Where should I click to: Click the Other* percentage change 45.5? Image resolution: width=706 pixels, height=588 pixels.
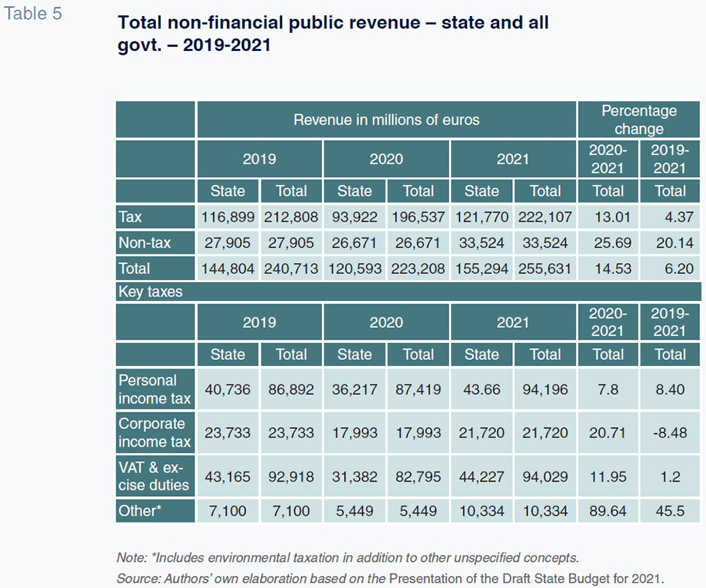(670, 511)
